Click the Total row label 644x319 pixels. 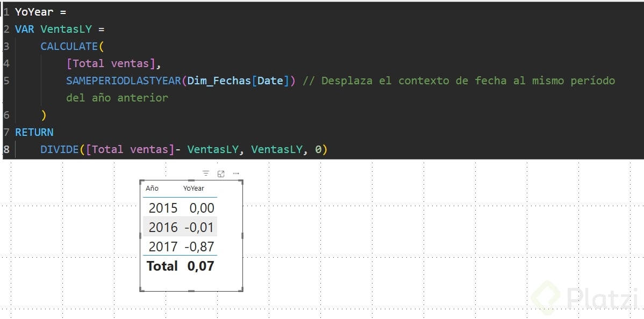coord(162,266)
